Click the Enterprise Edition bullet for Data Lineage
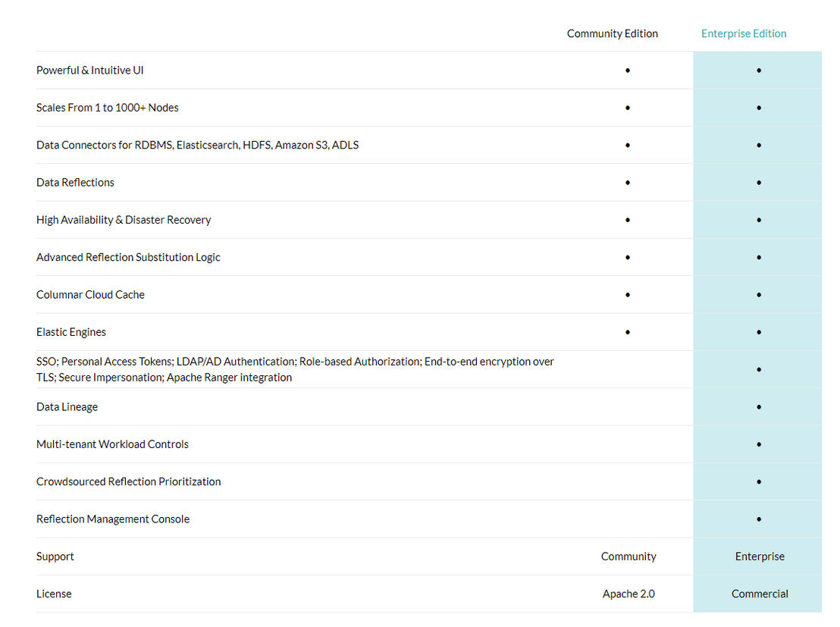Screen dimensions: 840x627 (759, 407)
